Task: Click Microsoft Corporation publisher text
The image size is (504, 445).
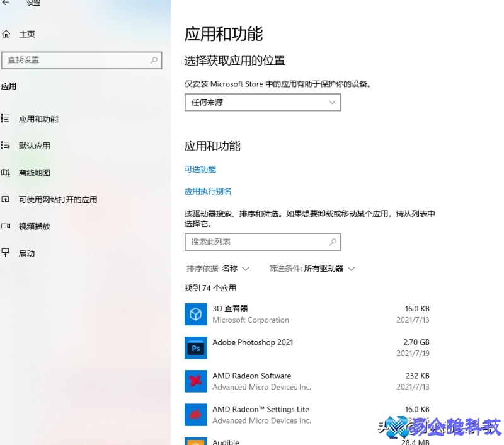Action: (x=251, y=320)
